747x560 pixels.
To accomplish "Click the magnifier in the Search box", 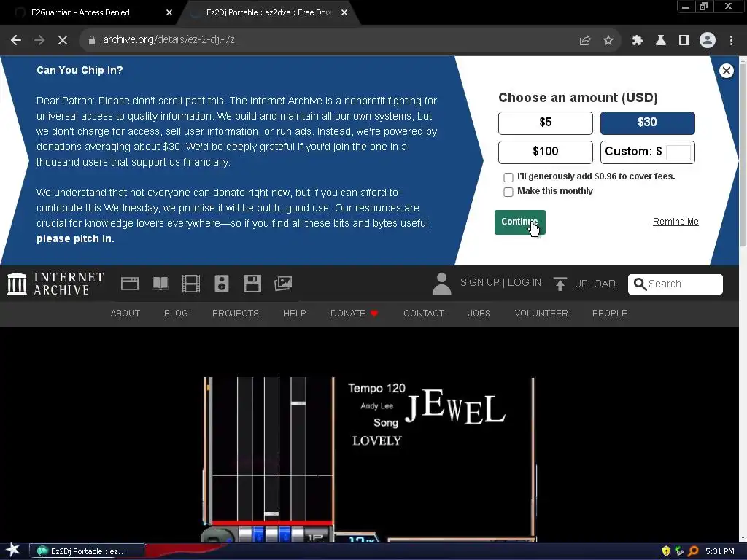I will pyautogui.click(x=640, y=284).
